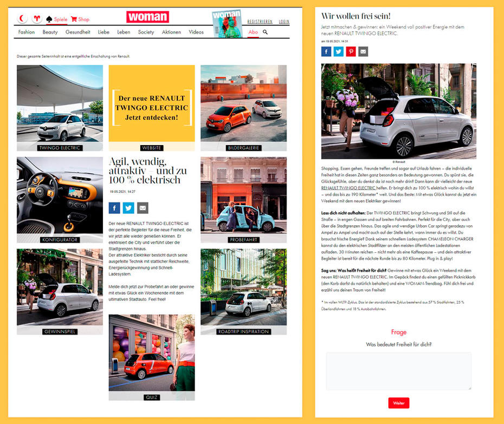
Task: Open the Liebe section
Action: tap(104, 32)
